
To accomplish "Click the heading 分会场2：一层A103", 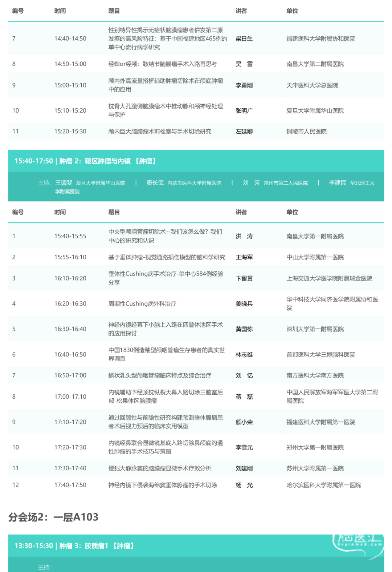I will tap(53, 517).
